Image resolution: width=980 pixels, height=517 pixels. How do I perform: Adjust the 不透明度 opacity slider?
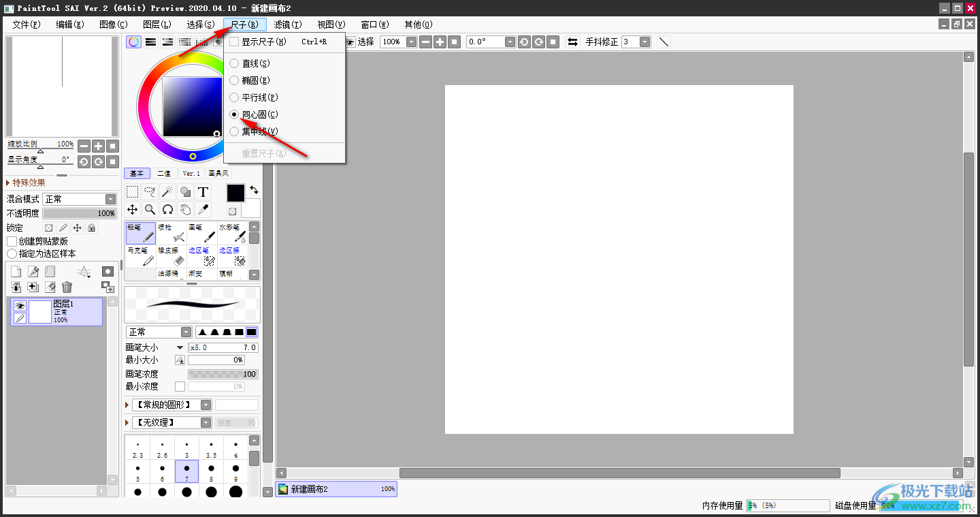coord(79,213)
